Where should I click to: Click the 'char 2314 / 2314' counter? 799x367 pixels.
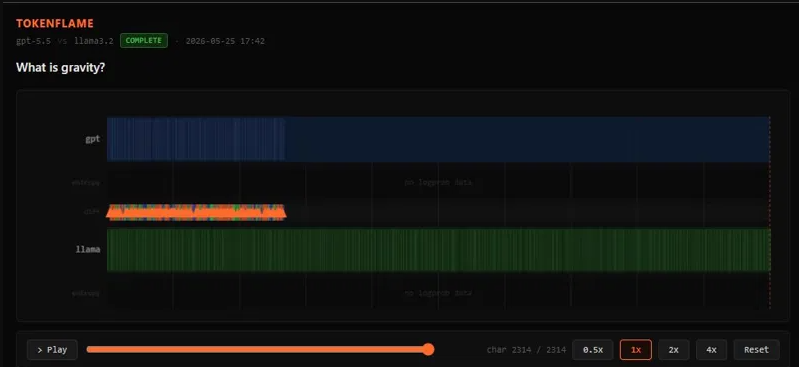click(x=526, y=350)
